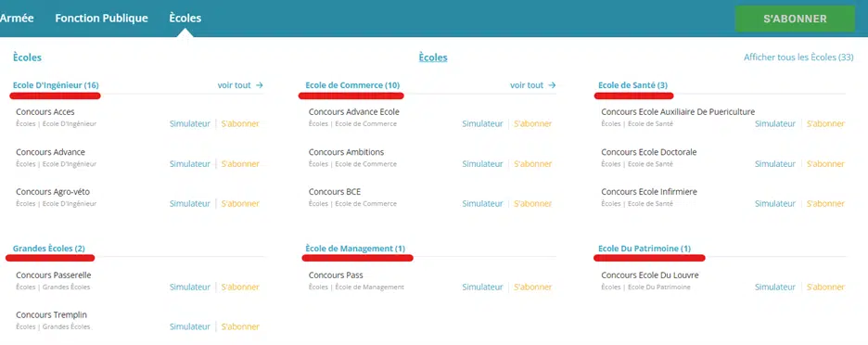Click S'abonner for Concours BCE
Screen dimensions: 868x345
pyautogui.click(x=533, y=204)
